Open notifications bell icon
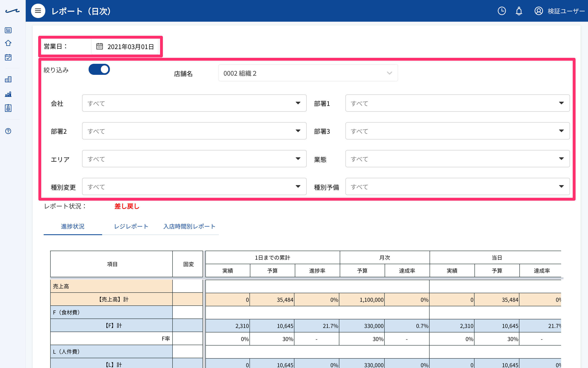Image resolution: width=588 pixels, height=368 pixels. point(519,11)
